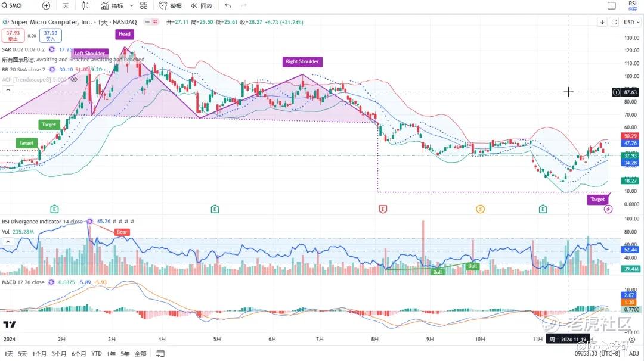
Task: Collapse the RSI pane legend arrow
Action: (x=8, y=242)
